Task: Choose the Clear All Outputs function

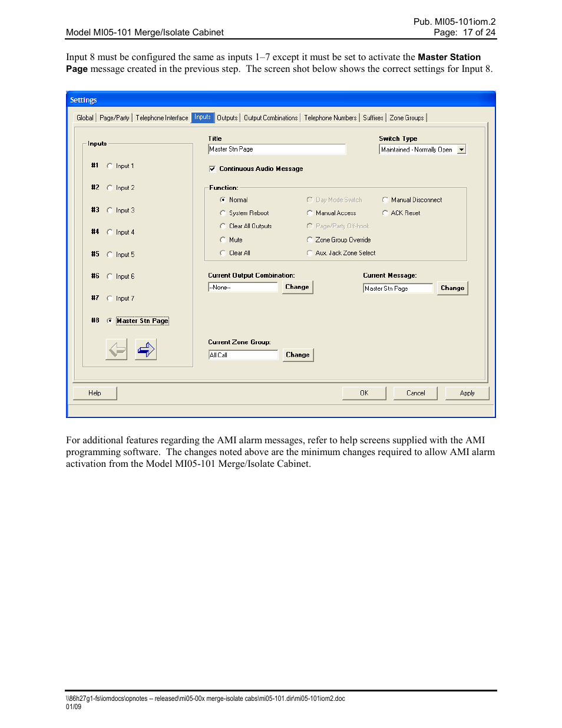Action: click(223, 226)
